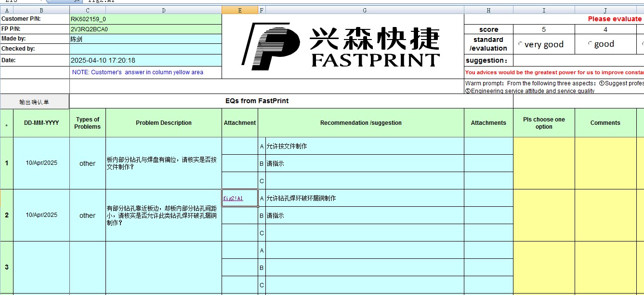This screenshot has height=295, width=644.
Task: Click the 'EQs from FastPrint' heading
Action: 257,101
